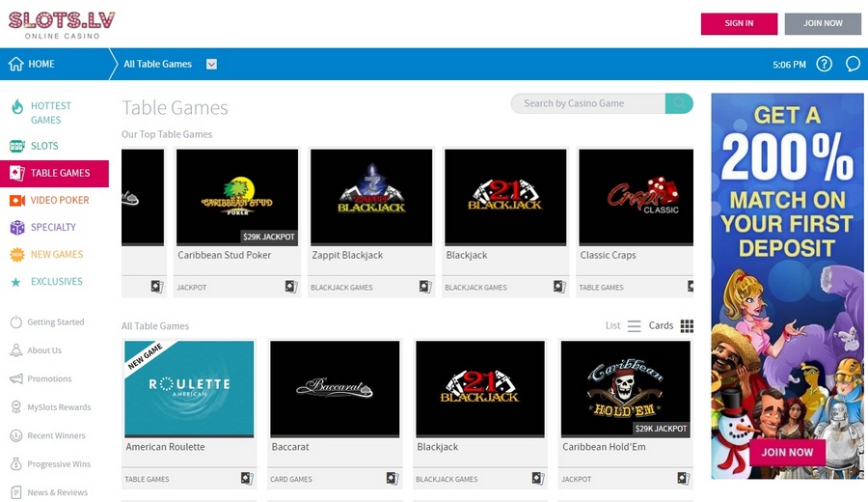This screenshot has width=868, height=502.
Task: Open Caribbean Hold'Em game thumbnail
Action: (x=626, y=389)
